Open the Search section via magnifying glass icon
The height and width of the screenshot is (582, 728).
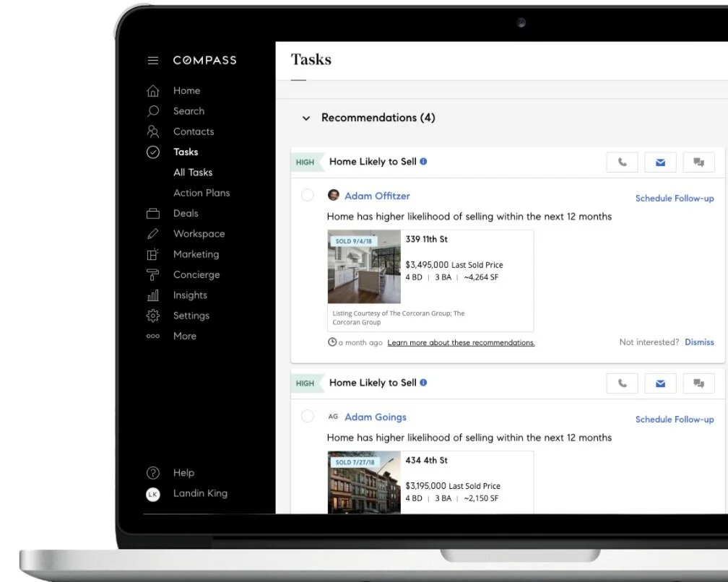tap(152, 111)
